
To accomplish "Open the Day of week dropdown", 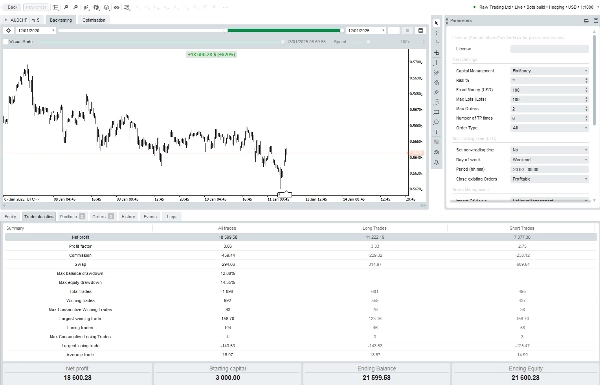I will click(549, 160).
